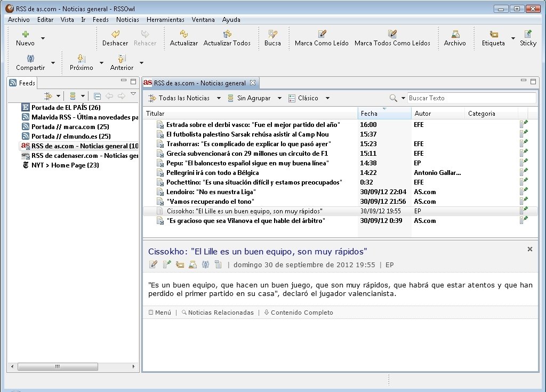
Task: Click the Compartir share icon
Action: (30, 59)
